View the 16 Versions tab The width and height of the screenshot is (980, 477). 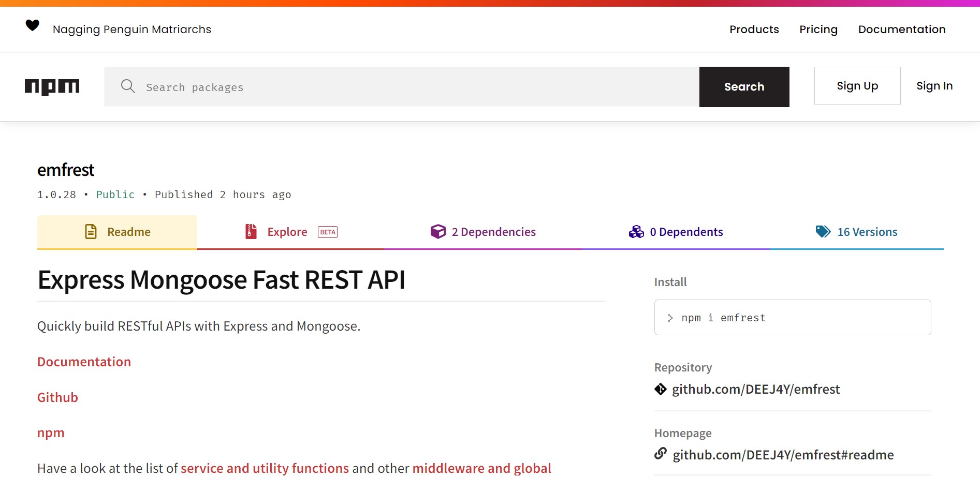pyautogui.click(x=856, y=232)
